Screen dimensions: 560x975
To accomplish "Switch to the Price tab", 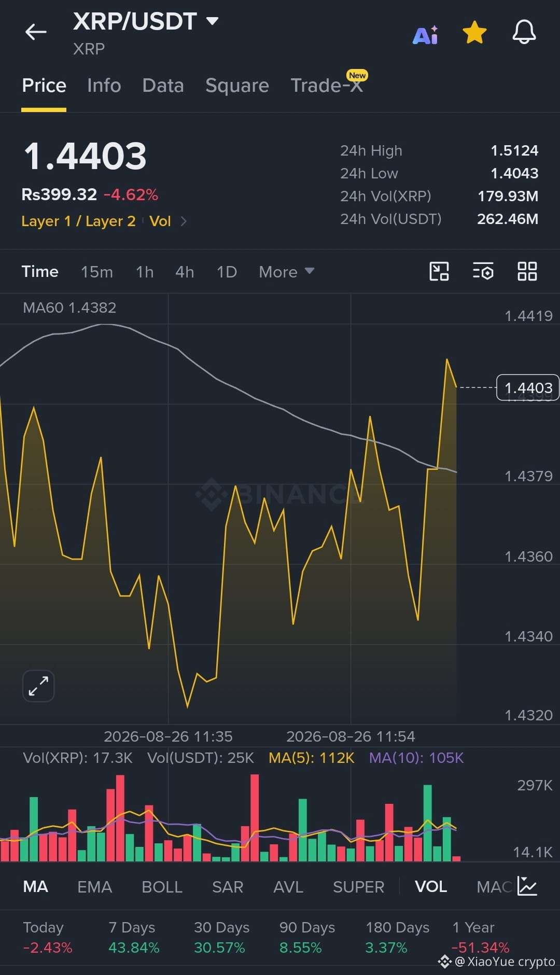I will [44, 86].
